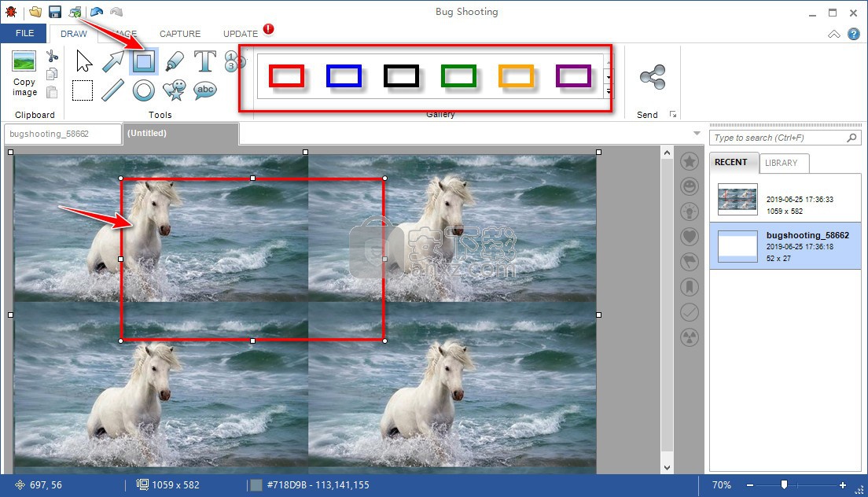The width and height of the screenshot is (868, 497).
Task: Expand the Gallery styles list
Action: (609, 92)
